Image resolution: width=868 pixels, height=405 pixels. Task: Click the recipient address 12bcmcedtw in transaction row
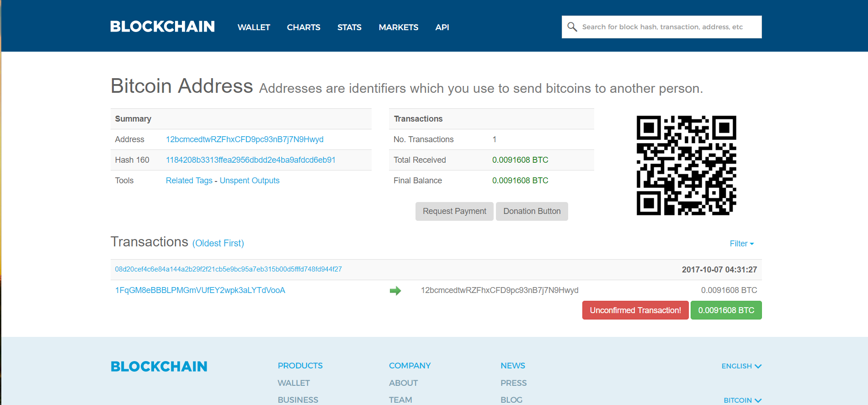click(x=500, y=290)
